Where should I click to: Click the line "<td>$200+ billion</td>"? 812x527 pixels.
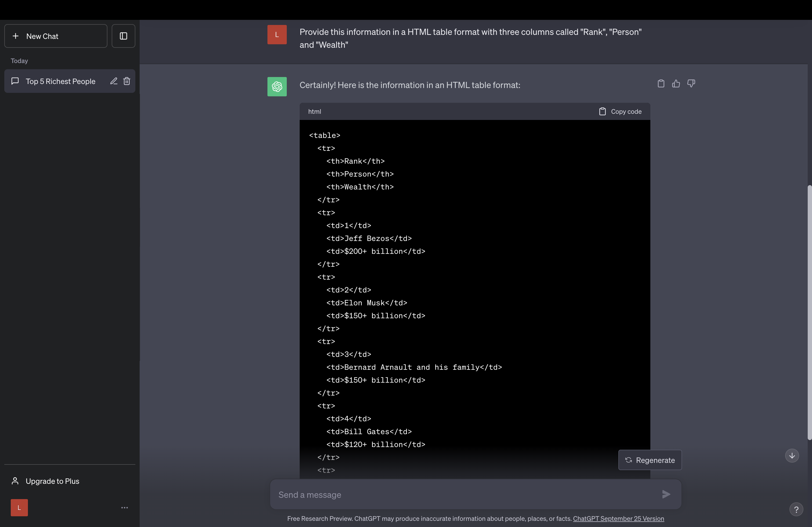click(376, 251)
